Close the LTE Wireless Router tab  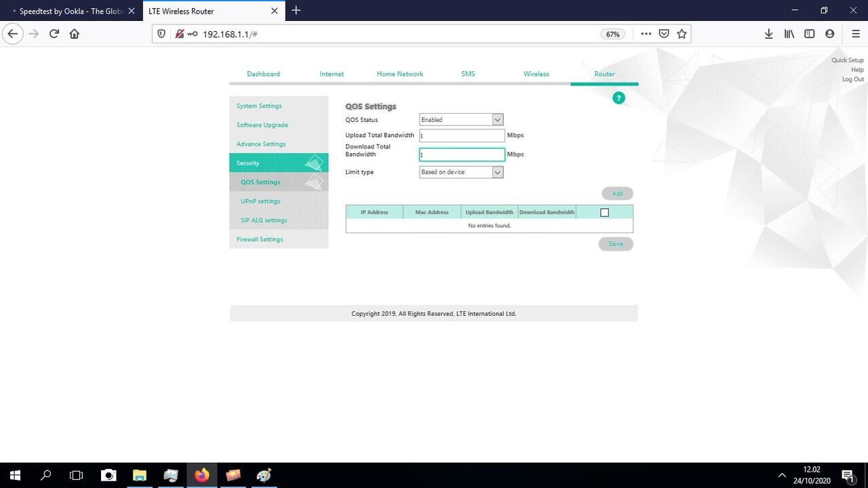[275, 11]
